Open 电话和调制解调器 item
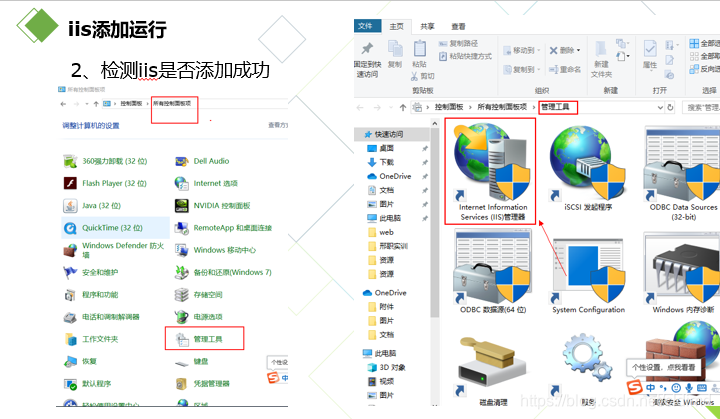 tap(101, 317)
